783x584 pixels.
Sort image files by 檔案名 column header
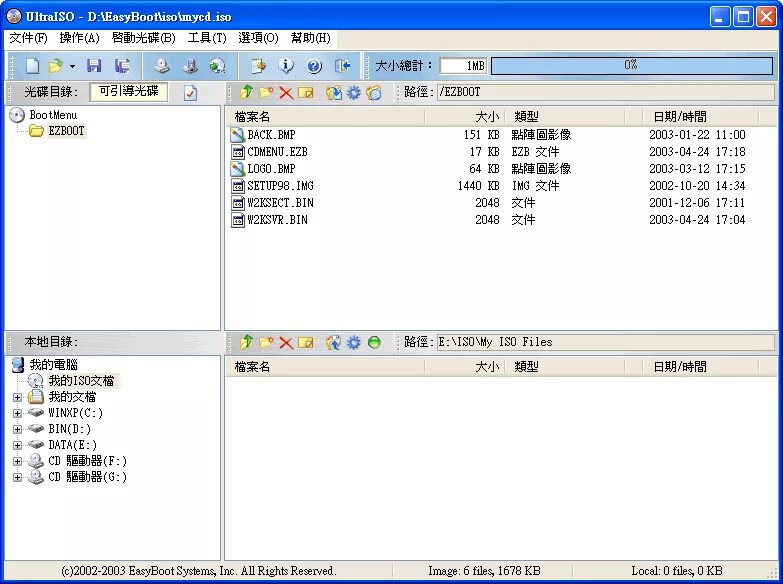click(x=325, y=117)
